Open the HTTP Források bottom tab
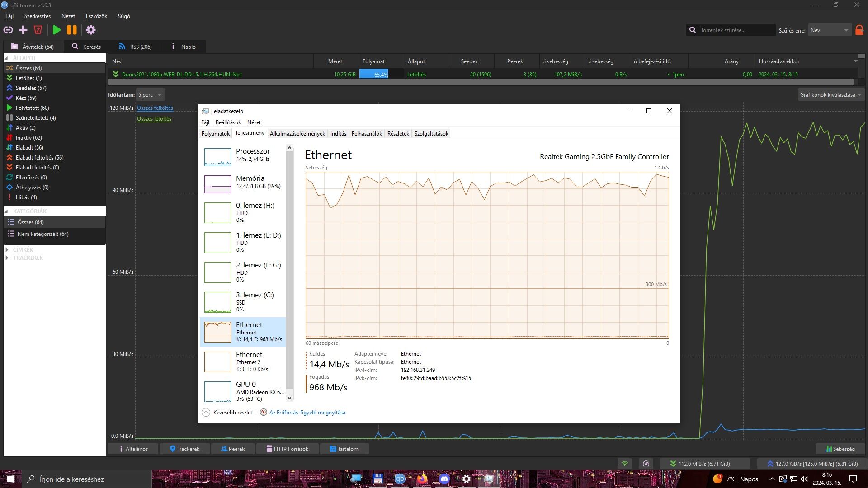Screen dimensions: 868x488 (x=288, y=449)
